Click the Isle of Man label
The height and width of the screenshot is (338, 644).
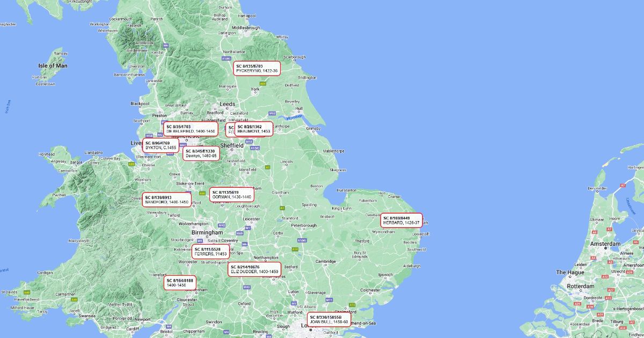[x=53, y=65]
